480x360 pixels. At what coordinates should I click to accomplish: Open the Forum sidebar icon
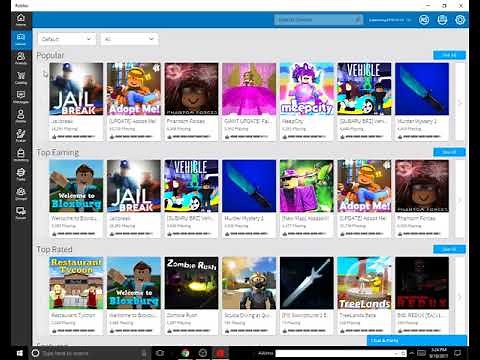21,213
